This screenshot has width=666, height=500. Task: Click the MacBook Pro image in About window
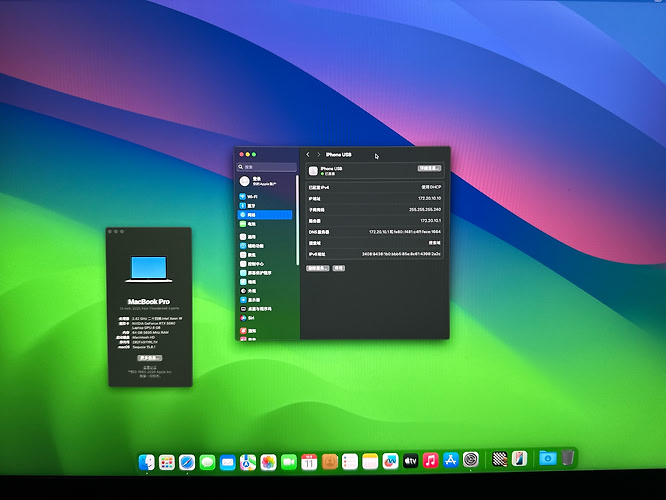click(149, 269)
